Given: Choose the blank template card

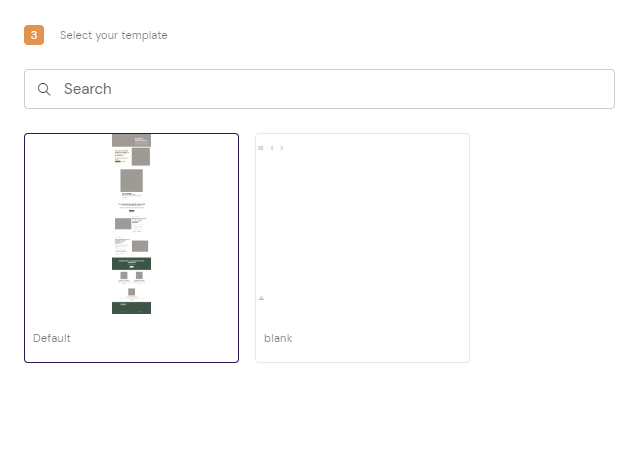Looking at the screenshot, I should [362, 248].
